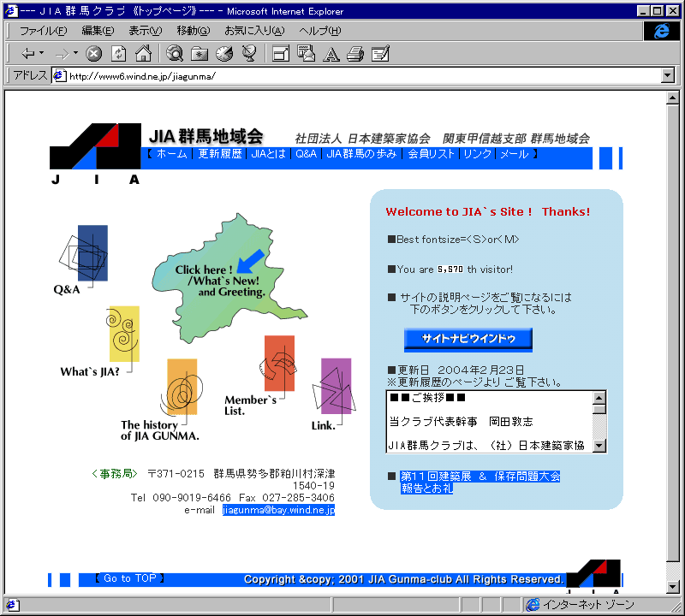Open the JIAとは nav link
The width and height of the screenshot is (685, 616).
point(268,154)
